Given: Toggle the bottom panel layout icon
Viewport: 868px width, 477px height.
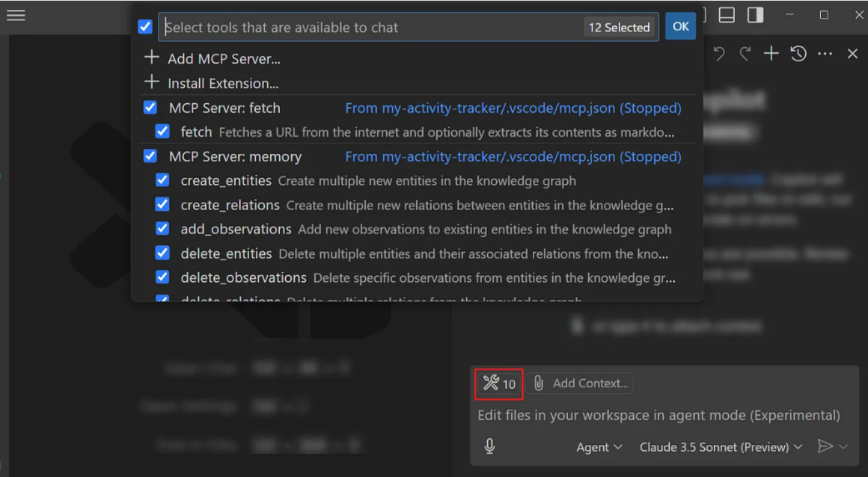Looking at the screenshot, I should 727,15.
